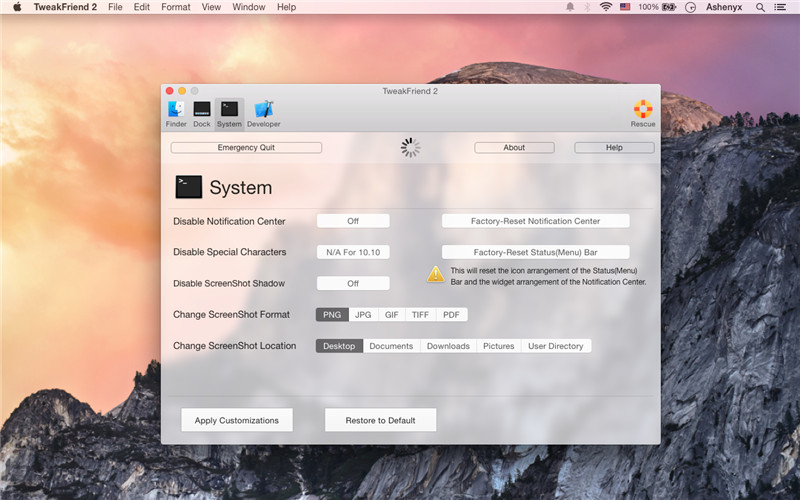800x500 pixels.
Task: Click the N/A For 10.10 toggle
Action: pyautogui.click(x=353, y=252)
